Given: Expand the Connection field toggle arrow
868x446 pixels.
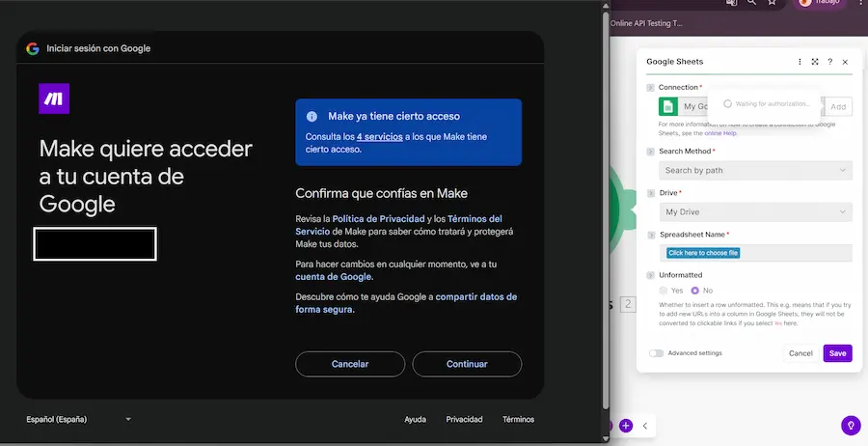Looking at the screenshot, I should click(650, 88).
